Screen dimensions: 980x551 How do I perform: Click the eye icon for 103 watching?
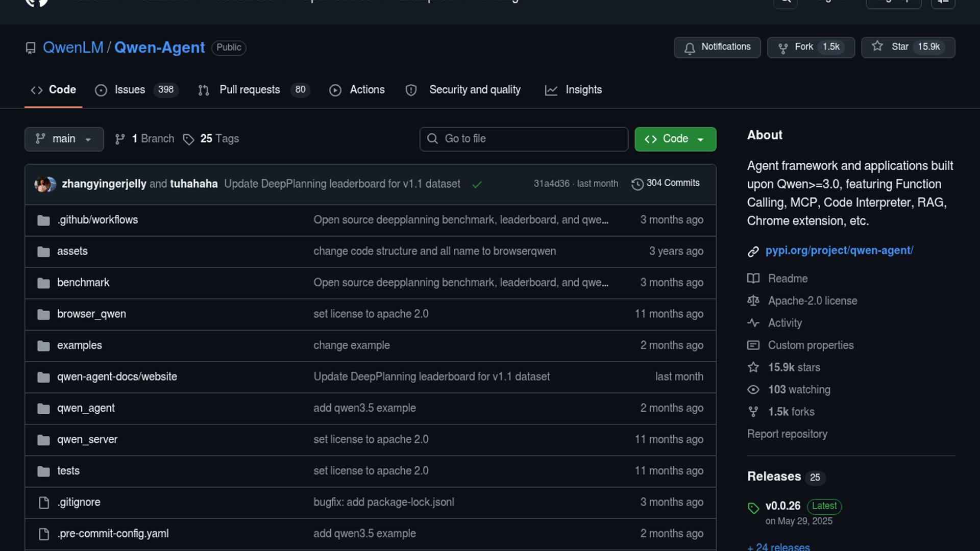753,390
